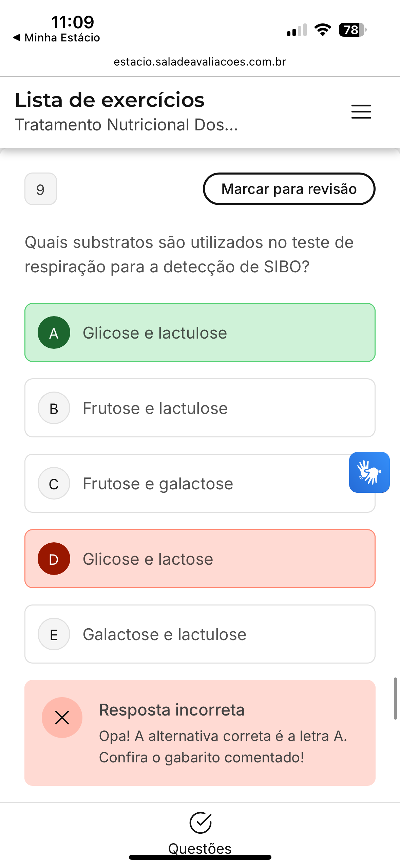Tap the battery indicator showing 78

point(352,30)
